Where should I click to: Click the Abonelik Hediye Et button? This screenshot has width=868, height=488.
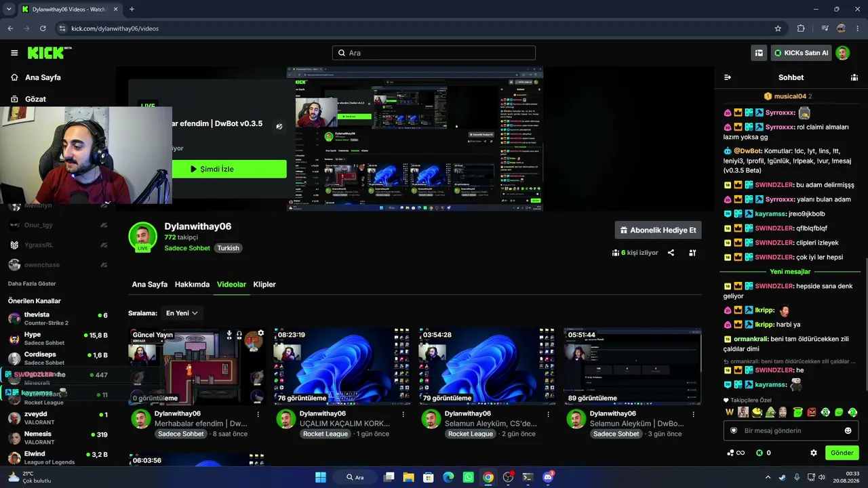pyautogui.click(x=658, y=230)
